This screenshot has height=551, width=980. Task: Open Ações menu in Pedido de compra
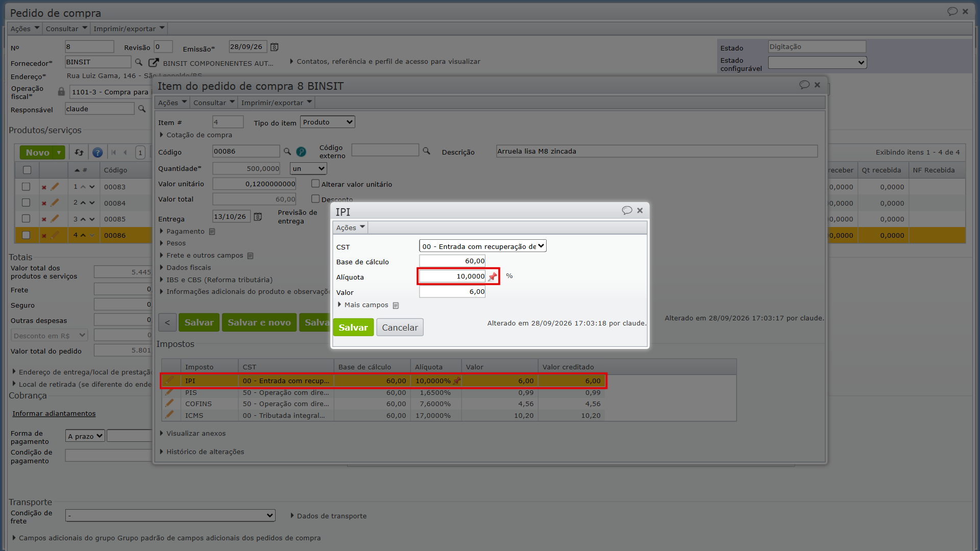[24, 29]
